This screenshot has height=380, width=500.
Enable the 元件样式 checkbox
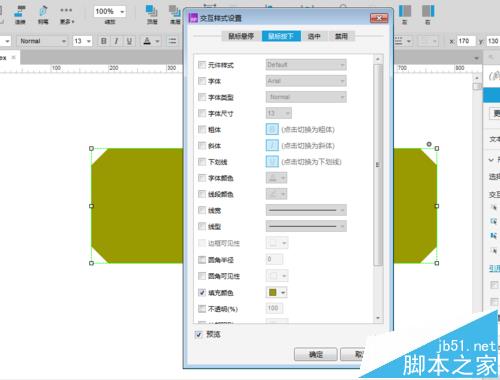(x=202, y=65)
